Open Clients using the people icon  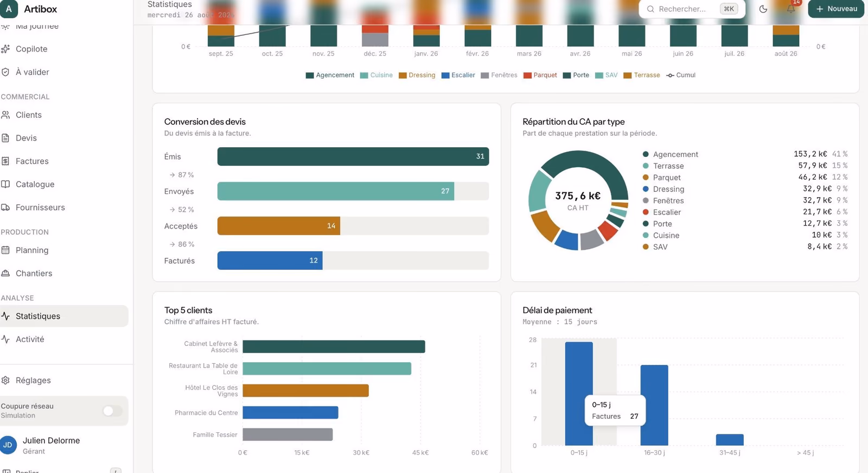pyautogui.click(x=5, y=115)
